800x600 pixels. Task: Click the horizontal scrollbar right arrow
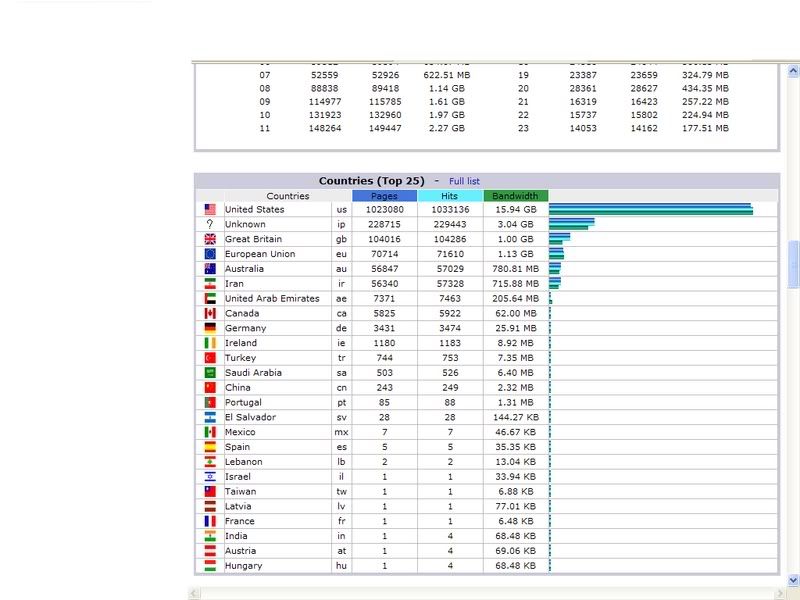click(x=779, y=593)
